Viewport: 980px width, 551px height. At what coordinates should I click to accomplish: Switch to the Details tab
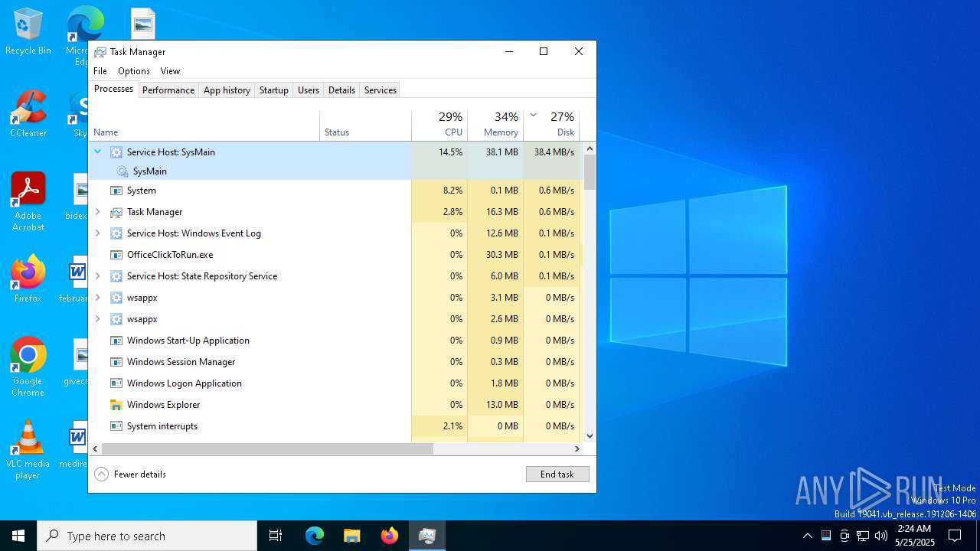(341, 90)
